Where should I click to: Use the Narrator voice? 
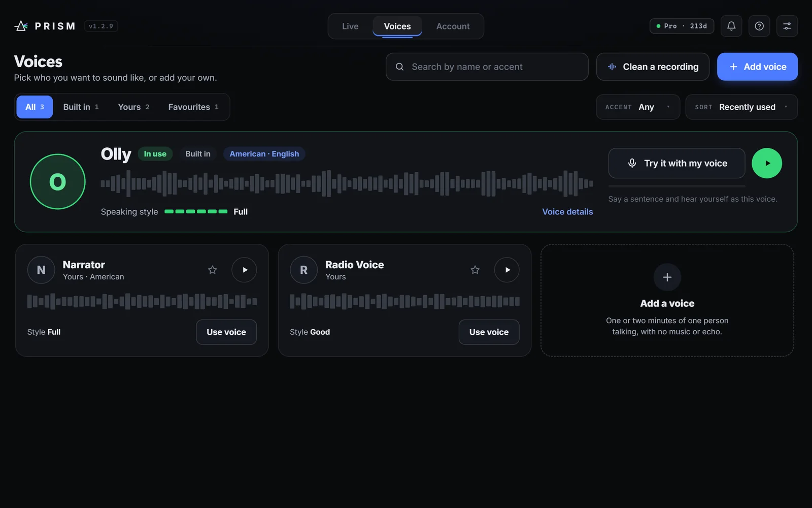[226, 332]
